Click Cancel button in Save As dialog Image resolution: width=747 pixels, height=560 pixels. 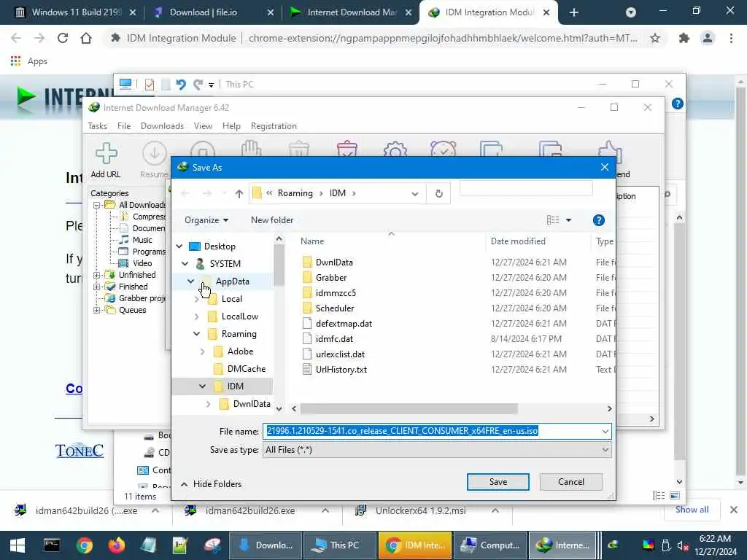[570, 482]
